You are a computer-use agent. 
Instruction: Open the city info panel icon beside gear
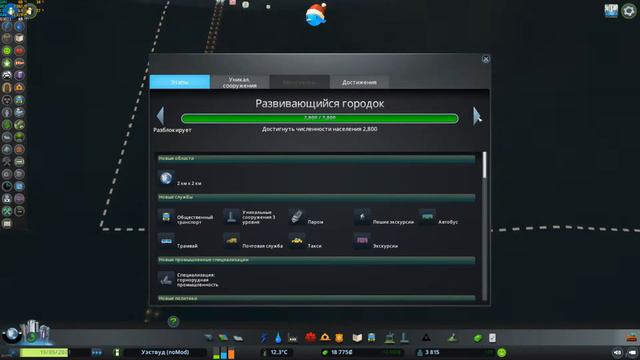[611, 11]
